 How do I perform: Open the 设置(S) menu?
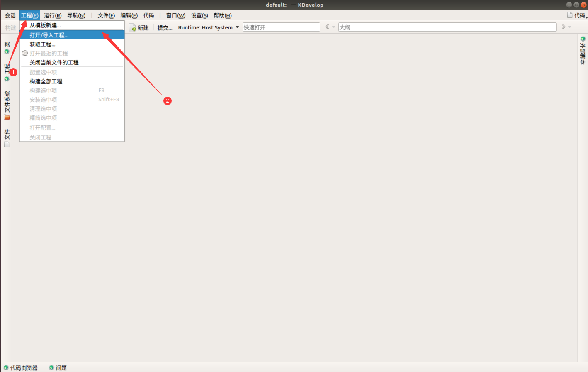199,15
